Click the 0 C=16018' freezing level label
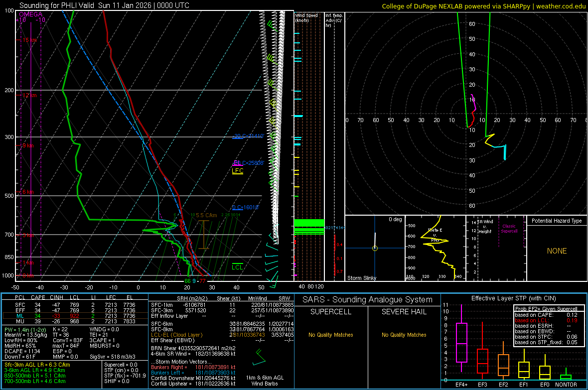The height and width of the screenshot is (390, 588). pos(245,207)
